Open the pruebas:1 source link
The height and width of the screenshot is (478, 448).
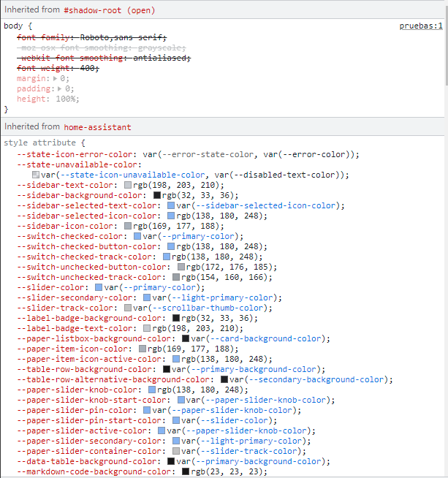tap(421, 26)
